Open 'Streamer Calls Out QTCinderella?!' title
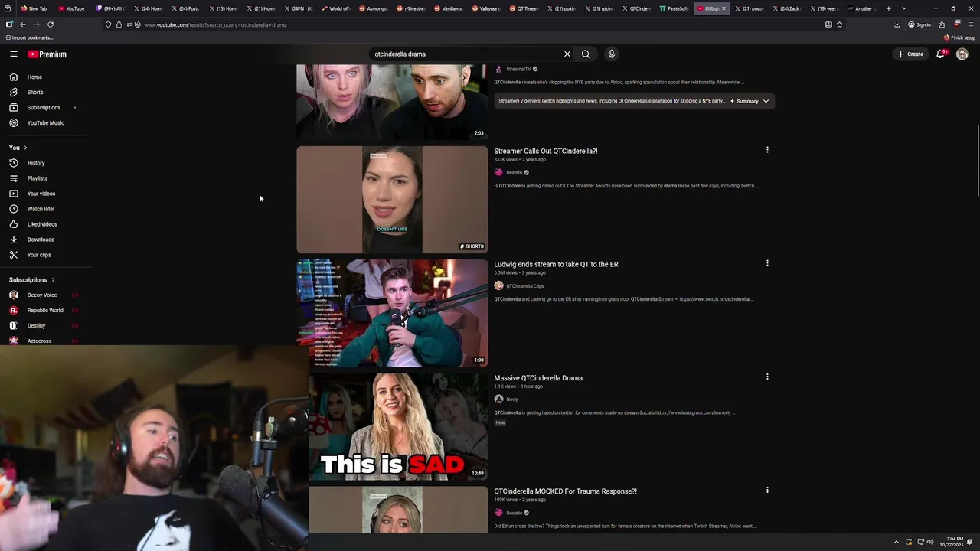980x551 pixels. pyautogui.click(x=546, y=152)
